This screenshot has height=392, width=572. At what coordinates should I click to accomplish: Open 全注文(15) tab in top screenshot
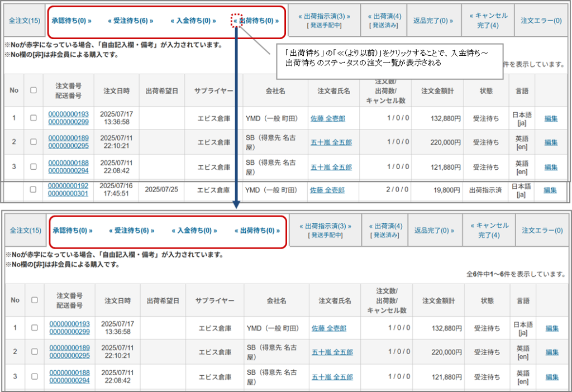[25, 21]
